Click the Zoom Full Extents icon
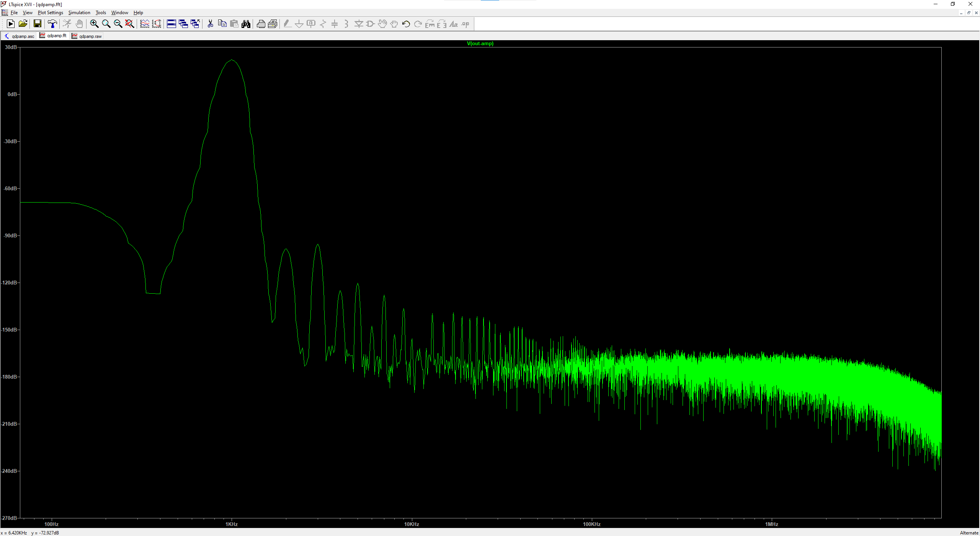 130,24
